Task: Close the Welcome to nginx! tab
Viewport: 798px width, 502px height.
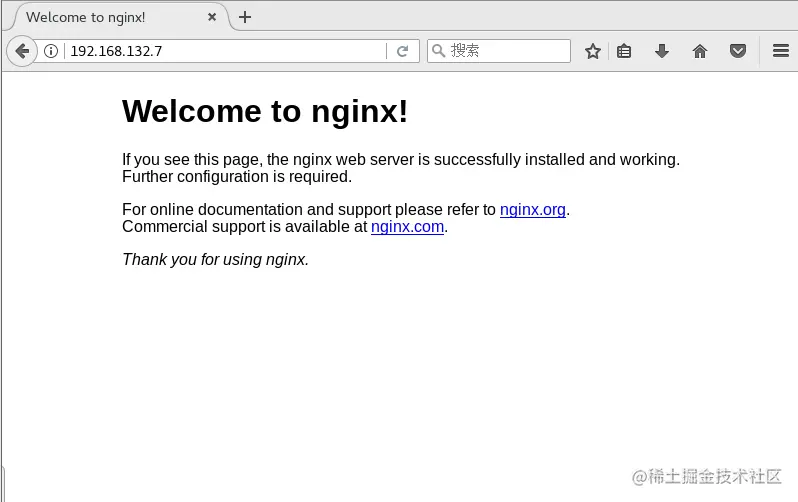Action: point(212,17)
